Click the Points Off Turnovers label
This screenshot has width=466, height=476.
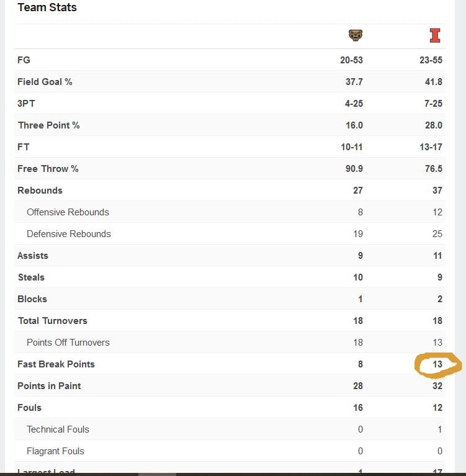(x=68, y=343)
